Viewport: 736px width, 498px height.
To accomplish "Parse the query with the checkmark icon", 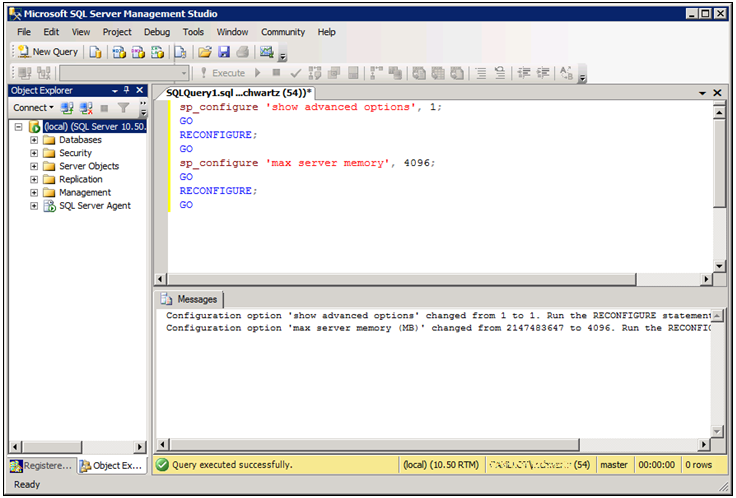I will [x=296, y=73].
